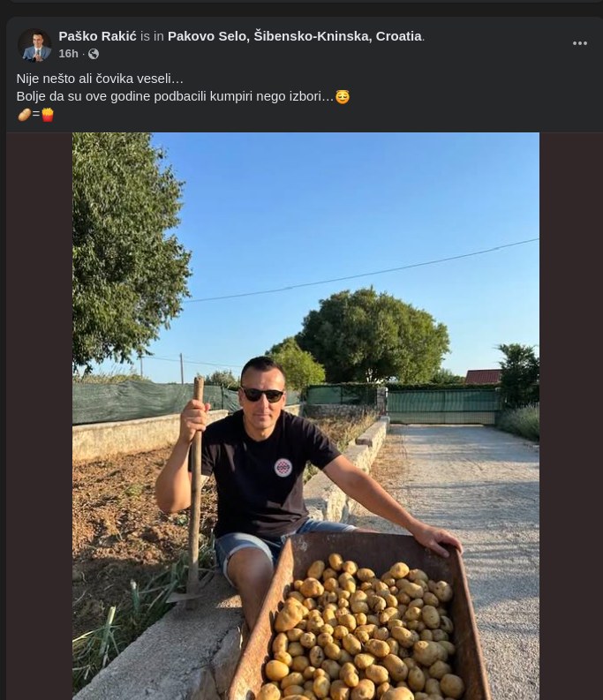Click the dark margin right of the photo
Viewport: 603px width, 700px height.
(x=571, y=416)
